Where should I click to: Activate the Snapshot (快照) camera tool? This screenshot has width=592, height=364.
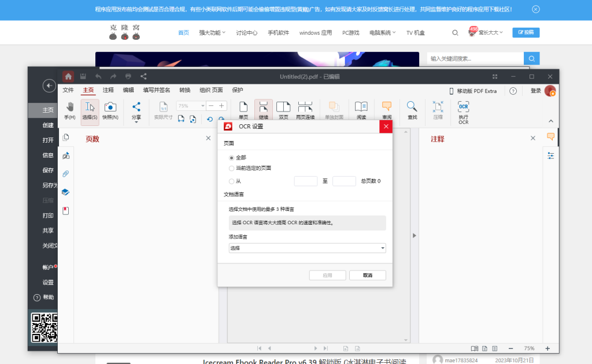(110, 111)
